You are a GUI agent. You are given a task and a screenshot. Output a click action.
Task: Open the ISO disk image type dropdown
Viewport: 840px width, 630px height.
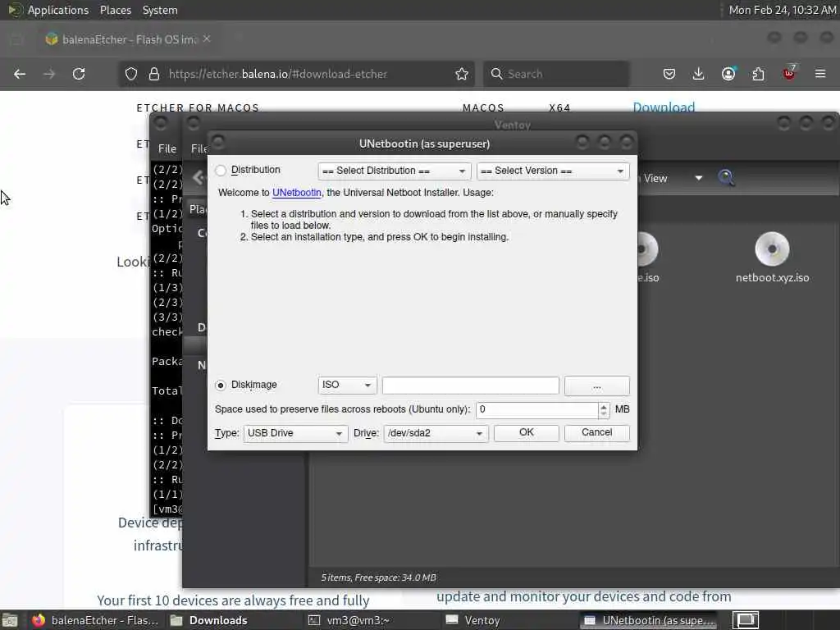pyautogui.click(x=347, y=386)
